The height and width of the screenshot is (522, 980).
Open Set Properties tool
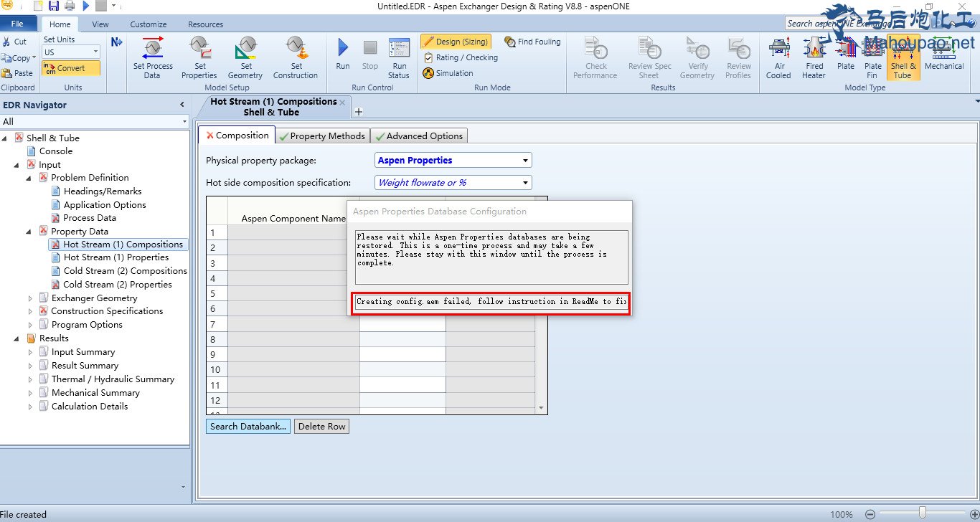coord(199,57)
